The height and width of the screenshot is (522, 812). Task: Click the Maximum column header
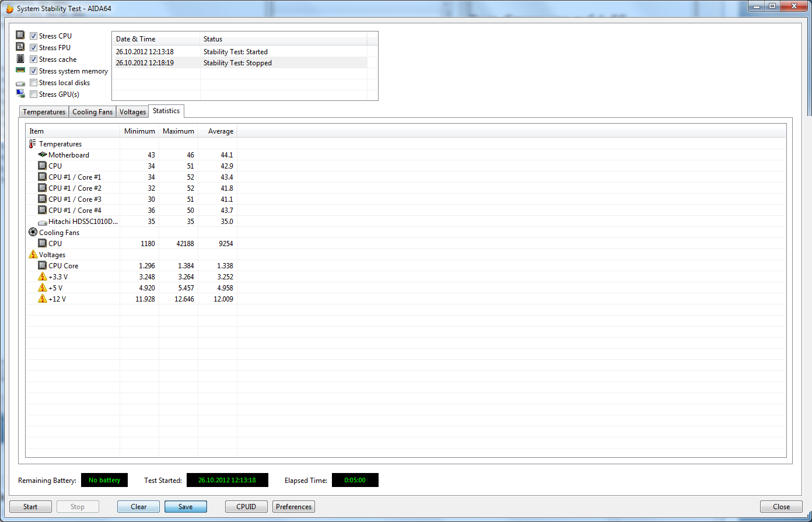click(x=178, y=131)
